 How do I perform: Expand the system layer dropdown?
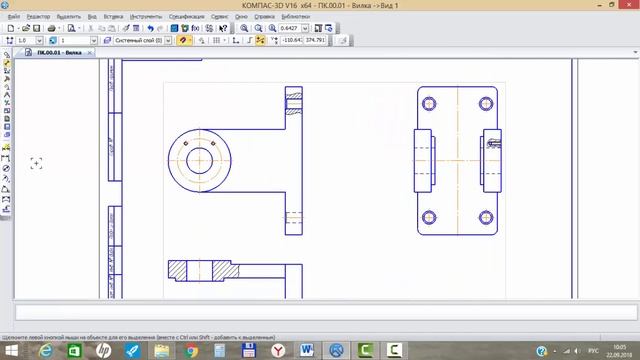click(168, 40)
